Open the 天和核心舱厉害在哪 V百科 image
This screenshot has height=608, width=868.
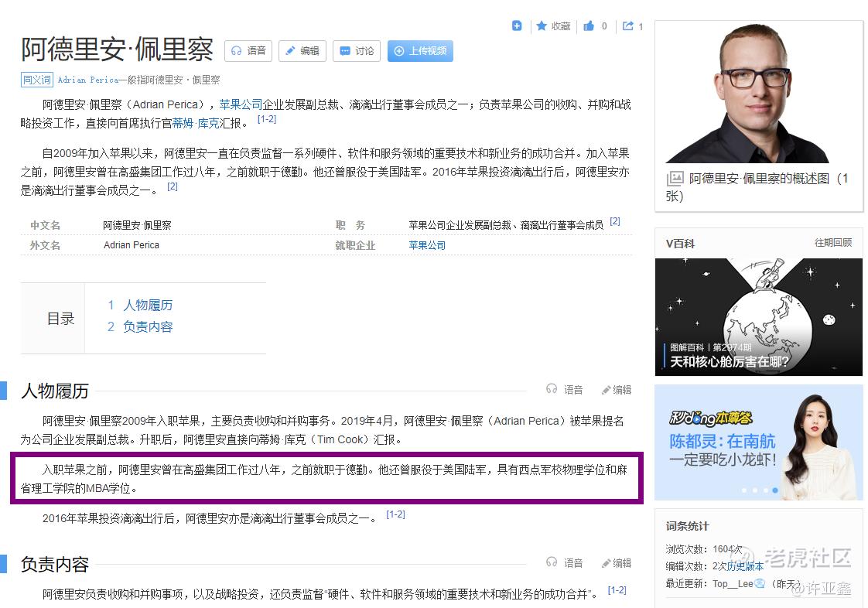click(758, 317)
